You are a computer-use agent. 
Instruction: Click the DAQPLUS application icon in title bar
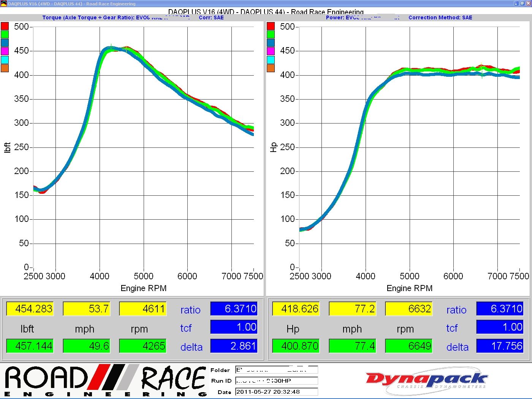point(4,3)
